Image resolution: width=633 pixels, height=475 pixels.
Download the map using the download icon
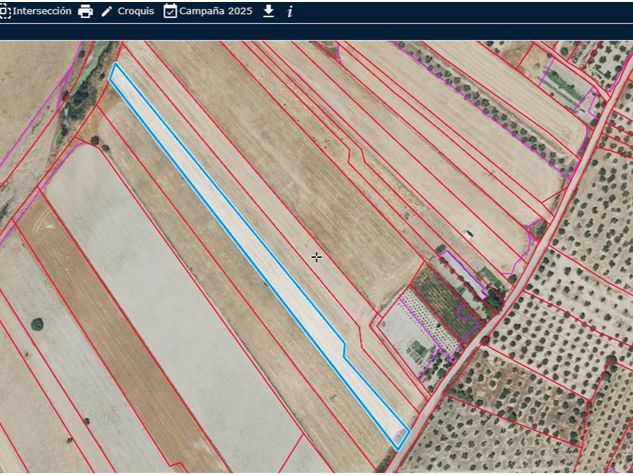[x=268, y=11]
